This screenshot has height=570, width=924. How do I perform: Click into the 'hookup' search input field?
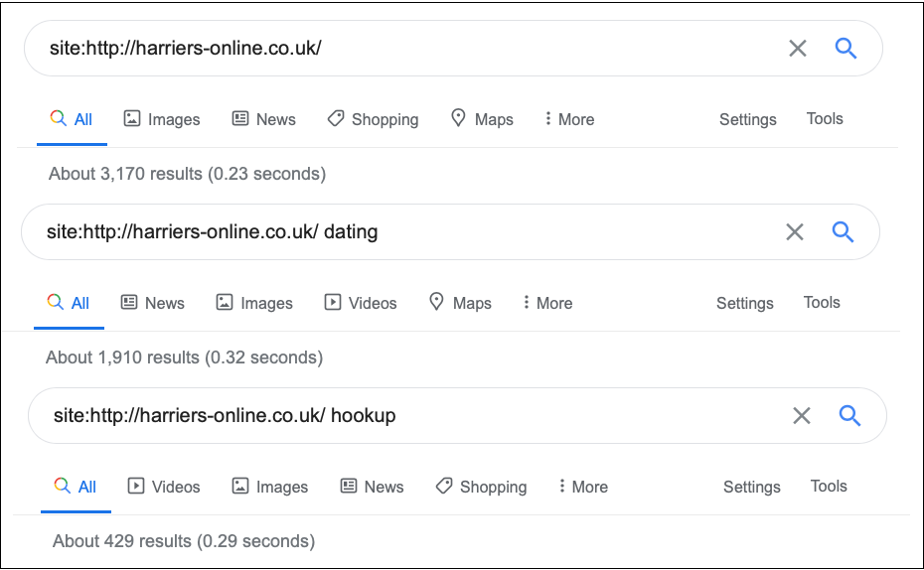[x=412, y=416]
